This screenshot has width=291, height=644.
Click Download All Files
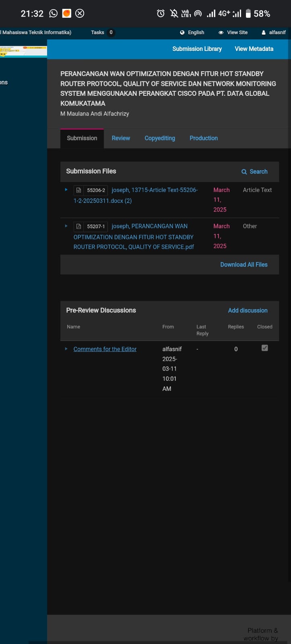click(244, 264)
